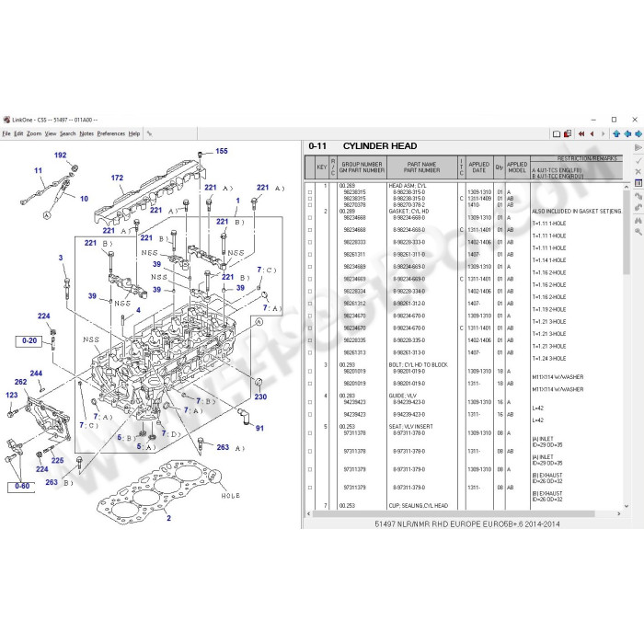Tick checkbox for bolt 98201019 dated 1309-1310
The width and height of the screenshot is (644, 644).
click(310, 372)
